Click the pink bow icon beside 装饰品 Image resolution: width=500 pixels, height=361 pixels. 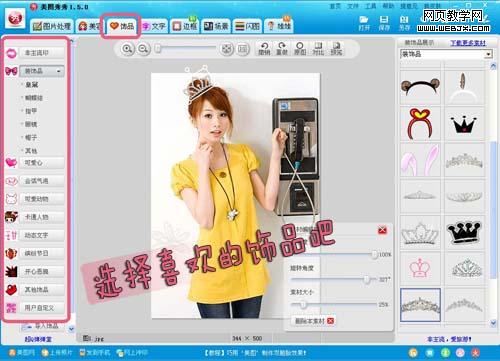11,71
